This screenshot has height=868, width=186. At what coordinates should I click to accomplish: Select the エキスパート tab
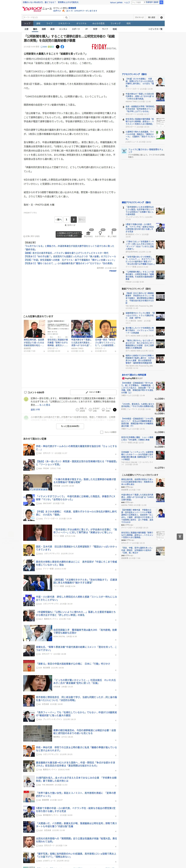(64, 24)
